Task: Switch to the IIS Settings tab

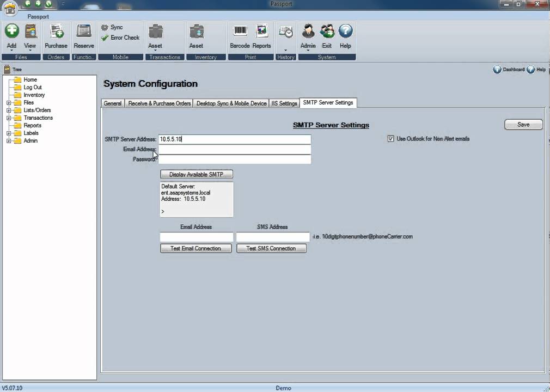Action: [x=284, y=103]
